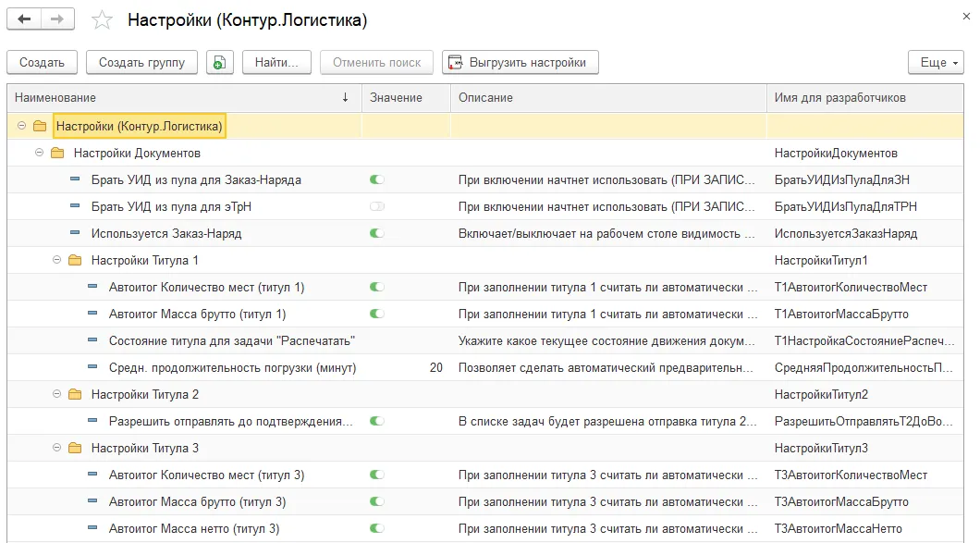This screenshot has height=543, width=980.
Task: Toggle Разрешить отправлять до подтверждения switch
Action: (377, 421)
